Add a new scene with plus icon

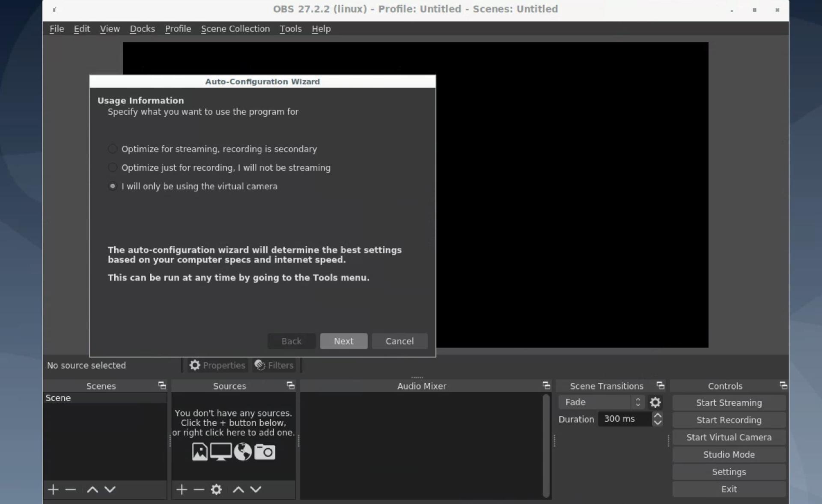[x=53, y=489]
